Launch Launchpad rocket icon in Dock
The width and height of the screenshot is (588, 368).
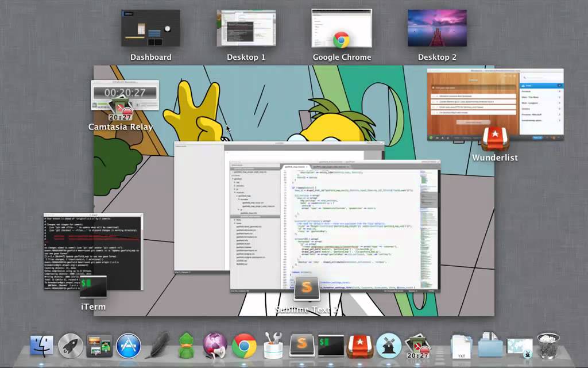[x=71, y=346]
